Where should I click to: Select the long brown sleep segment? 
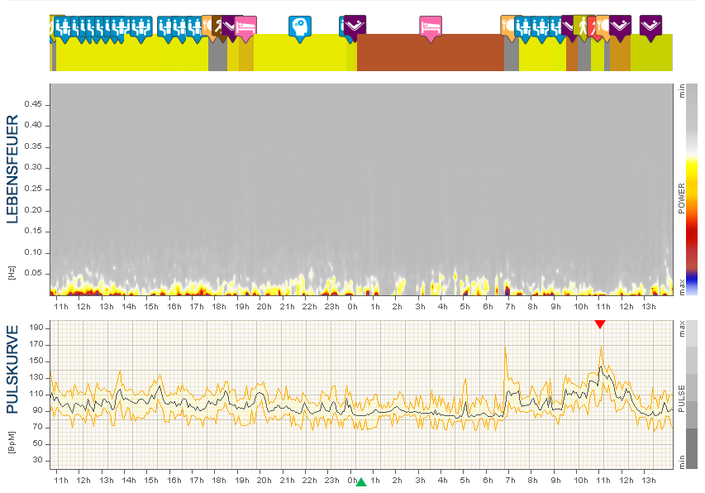430,53
